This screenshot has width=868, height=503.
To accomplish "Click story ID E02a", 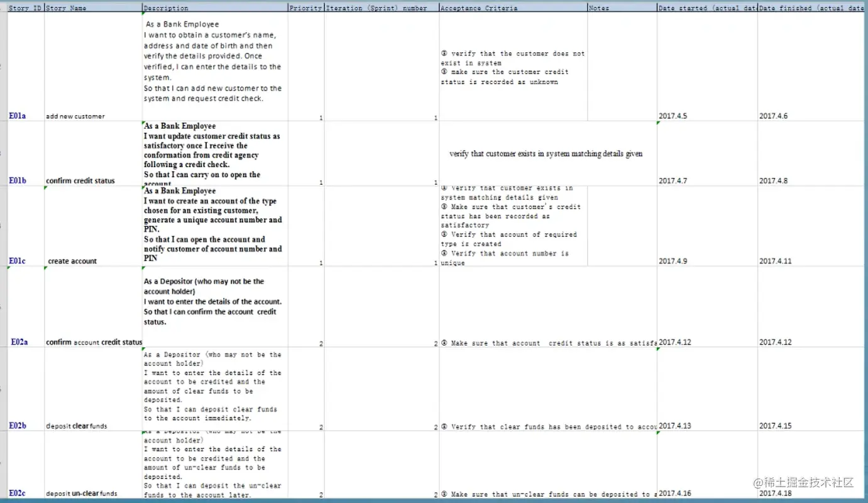I will pos(19,341).
